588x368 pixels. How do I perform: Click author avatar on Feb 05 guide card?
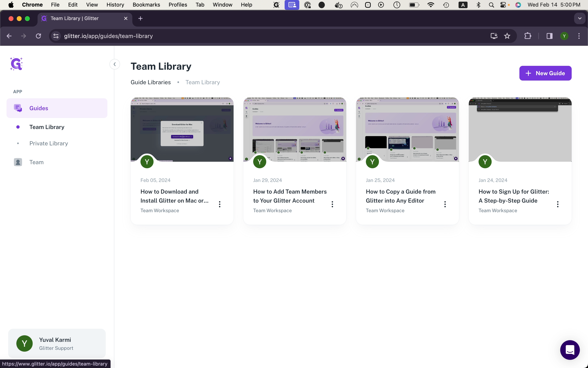click(147, 162)
